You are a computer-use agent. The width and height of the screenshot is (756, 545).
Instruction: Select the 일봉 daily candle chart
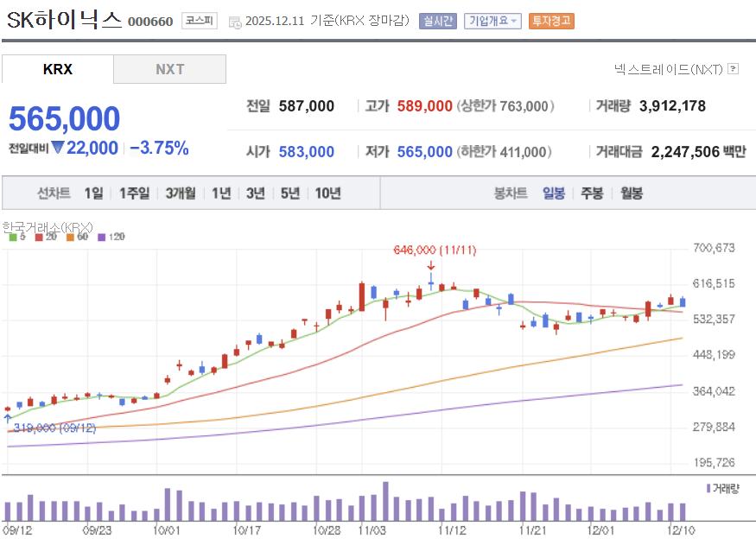point(554,193)
